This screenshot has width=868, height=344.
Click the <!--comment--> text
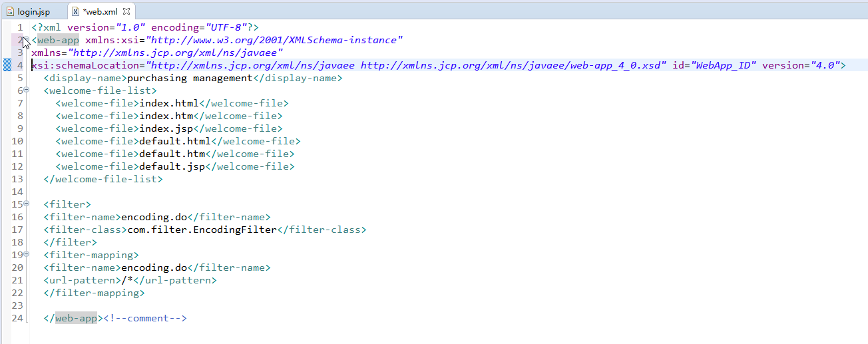[x=145, y=318]
